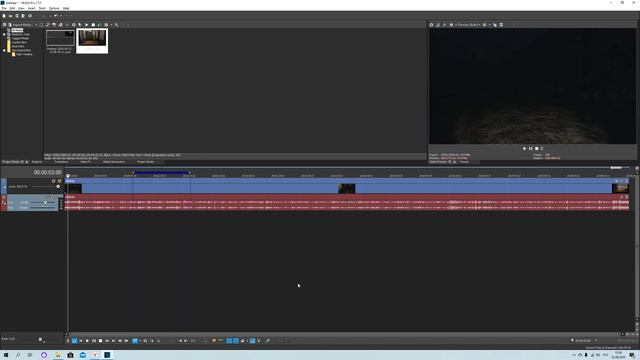Toggle Automatic Crossfades in timeline toolbar
Image resolution: width=640 pixels, height=360 pixels.
click(236, 340)
